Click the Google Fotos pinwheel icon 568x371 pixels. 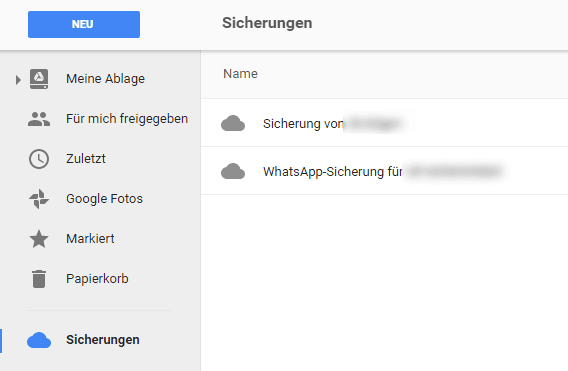tap(39, 199)
